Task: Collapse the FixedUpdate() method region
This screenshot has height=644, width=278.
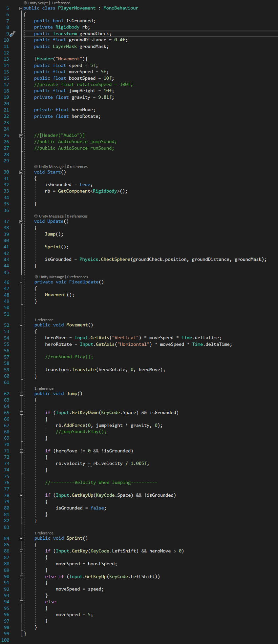Action: tap(21, 282)
